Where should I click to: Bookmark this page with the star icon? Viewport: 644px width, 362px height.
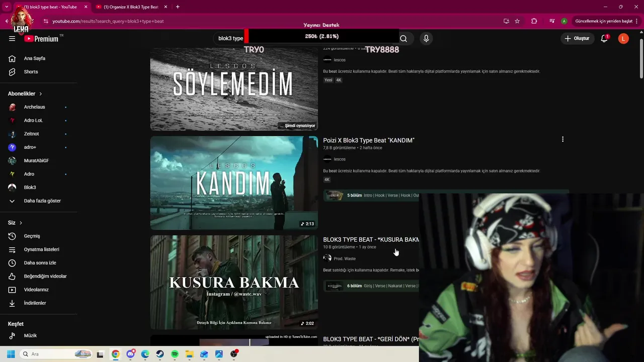pyautogui.click(x=517, y=21)
